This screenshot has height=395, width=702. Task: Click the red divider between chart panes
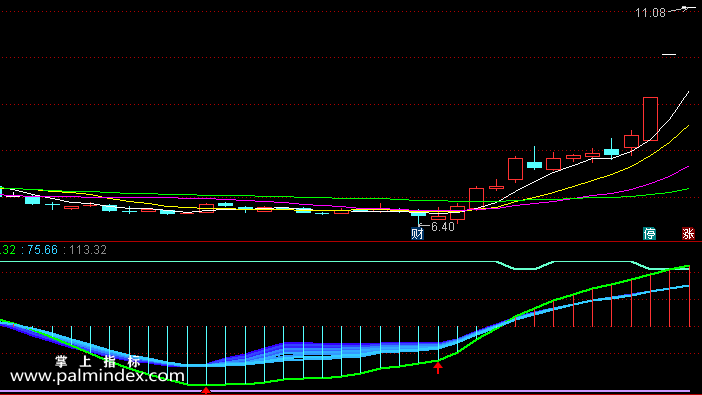click(x=351, y=241)
